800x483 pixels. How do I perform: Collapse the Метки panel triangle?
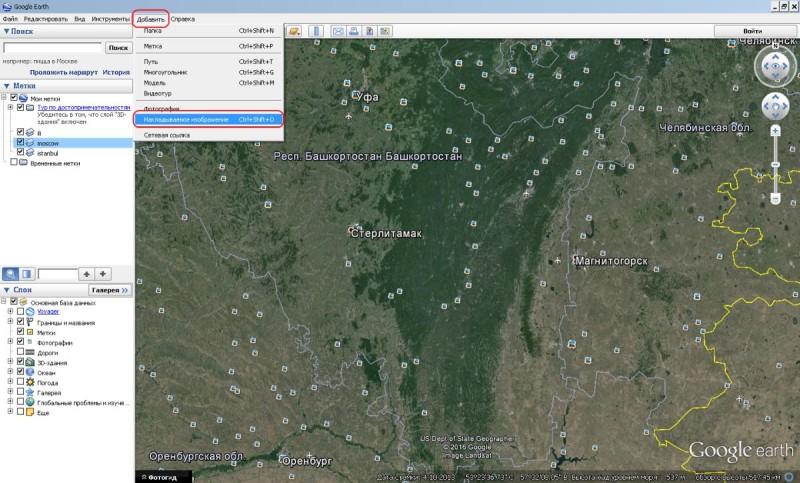pos(6,86)
